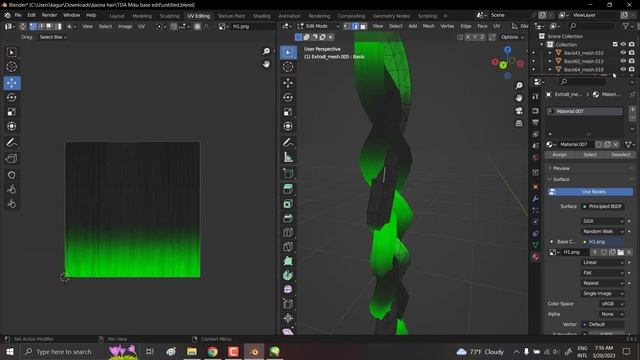Viewport: 640px width, 360px height.
Task: Disable render camera icon for Back43_mesh.010
Action: pyautogui.click(x=632, y=53)
